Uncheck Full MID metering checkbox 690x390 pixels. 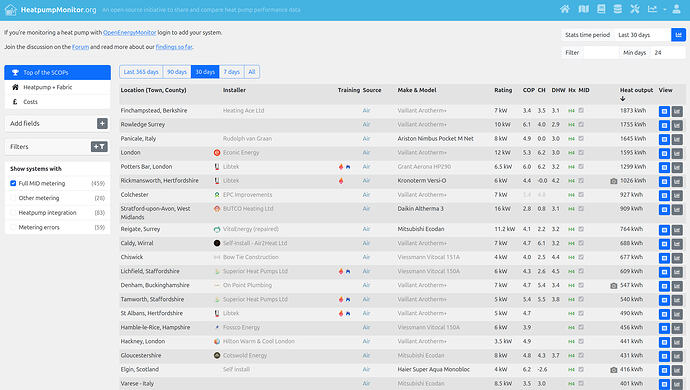coord(13,183)
